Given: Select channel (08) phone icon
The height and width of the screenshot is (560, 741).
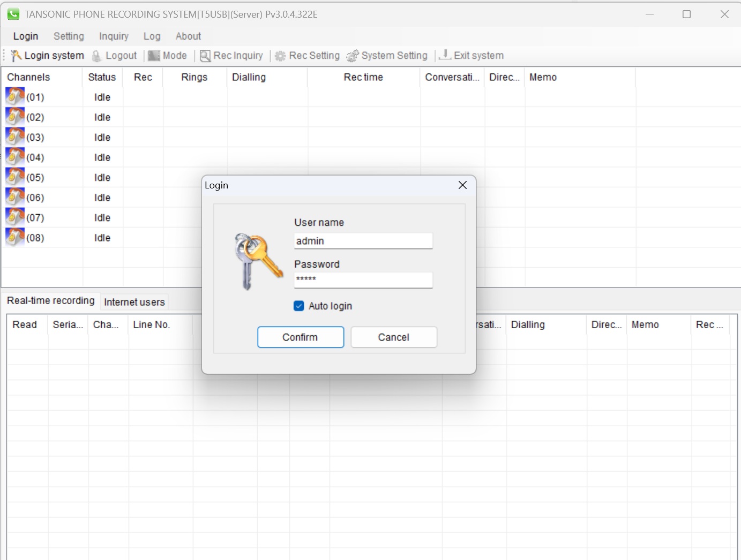Looking at the screenshot, I should click(x=15, y=237).
